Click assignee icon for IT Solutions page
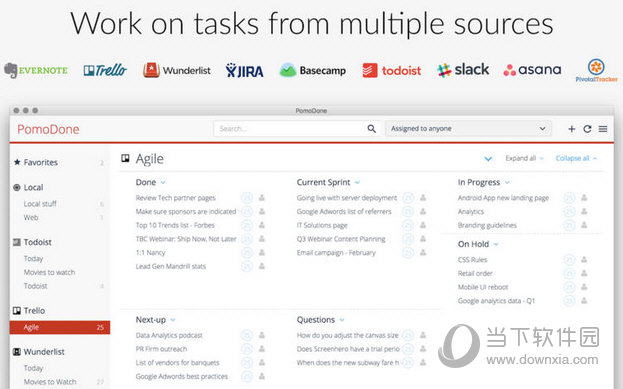 [x=423, y=225]
